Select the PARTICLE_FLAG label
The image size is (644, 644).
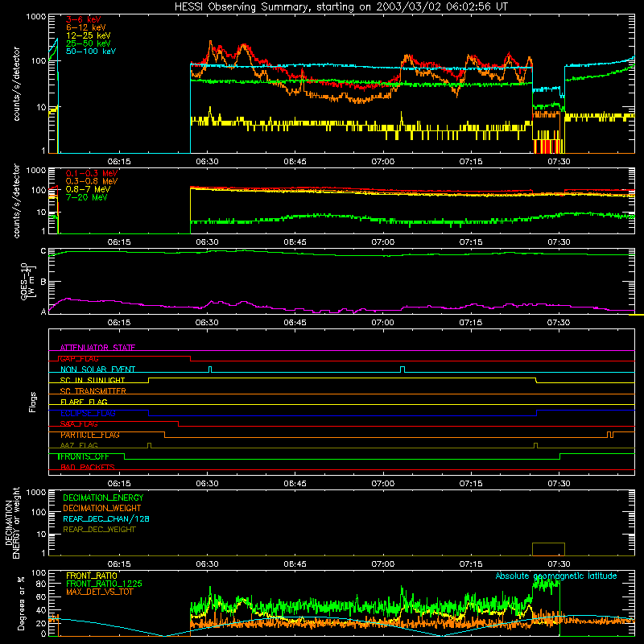pos(90,435)
